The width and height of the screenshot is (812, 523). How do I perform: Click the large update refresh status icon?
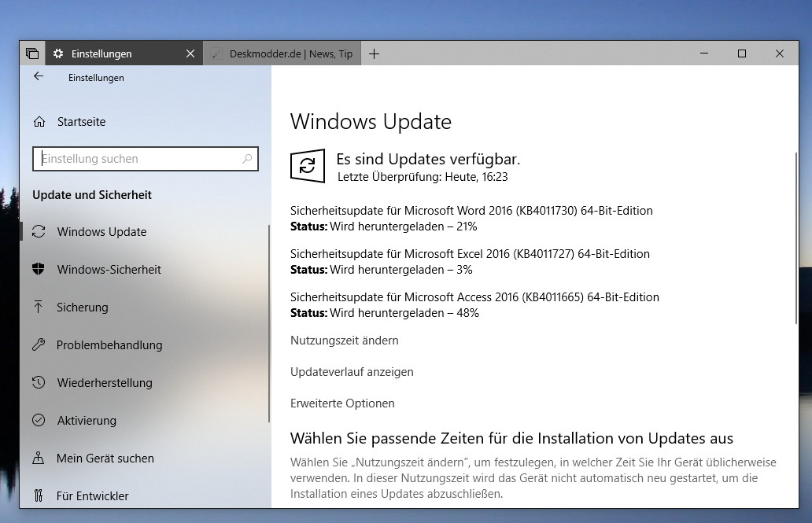coord(308,166)
